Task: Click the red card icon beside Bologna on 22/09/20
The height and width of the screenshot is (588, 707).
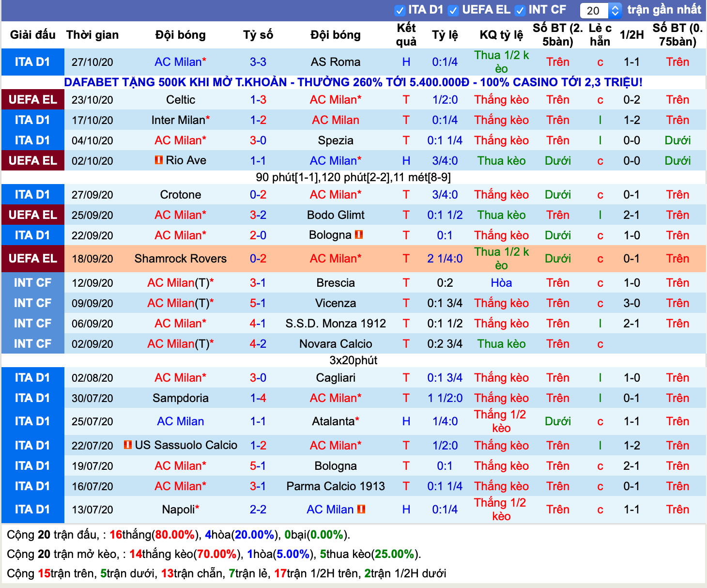Action: point(359,234)
